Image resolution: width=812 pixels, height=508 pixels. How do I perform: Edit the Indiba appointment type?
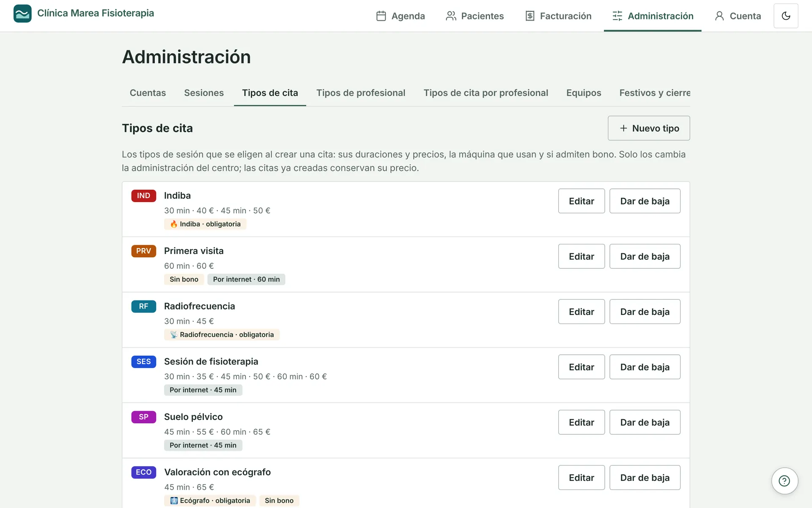pos(582,201)
